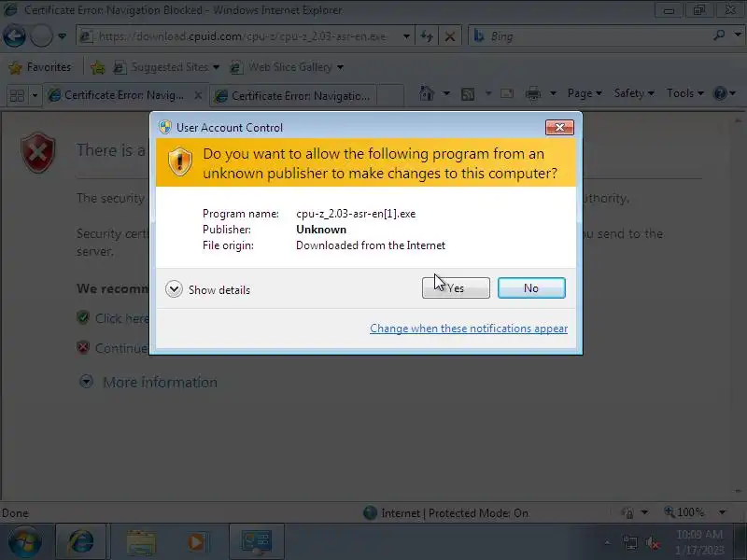The image size is (747, 560).
Task: Open the Windows Start menu
Action: pos(25,542)
